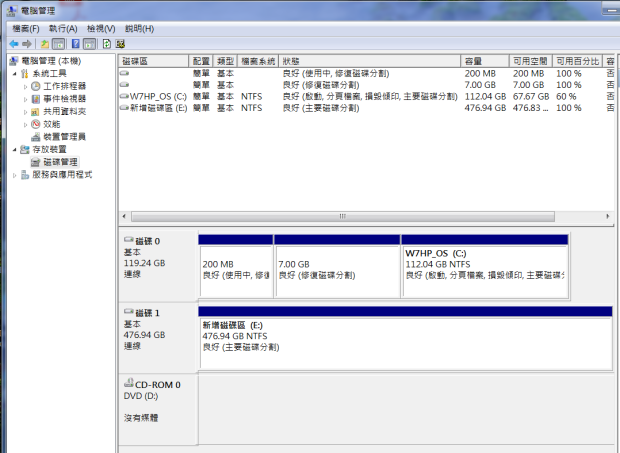Expand the 事件檢視器 tree node

[x=25, y=99]
